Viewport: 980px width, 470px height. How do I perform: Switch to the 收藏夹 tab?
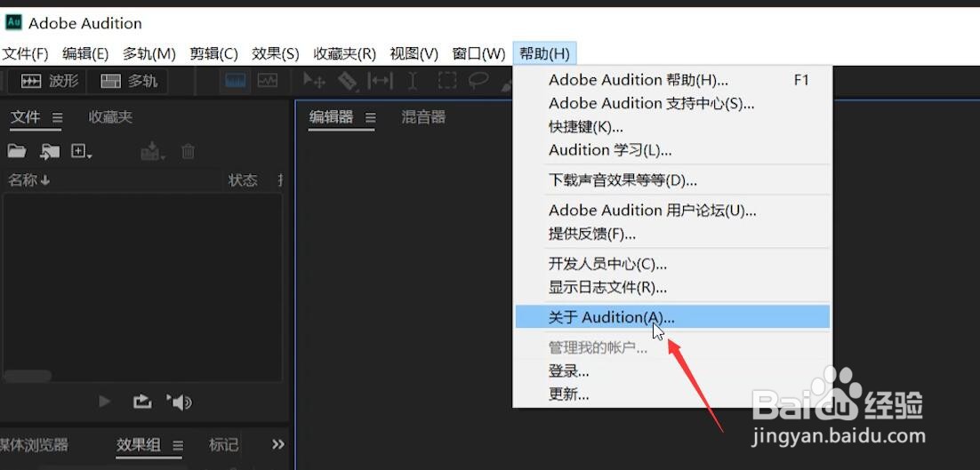click(x=110, y=116)
